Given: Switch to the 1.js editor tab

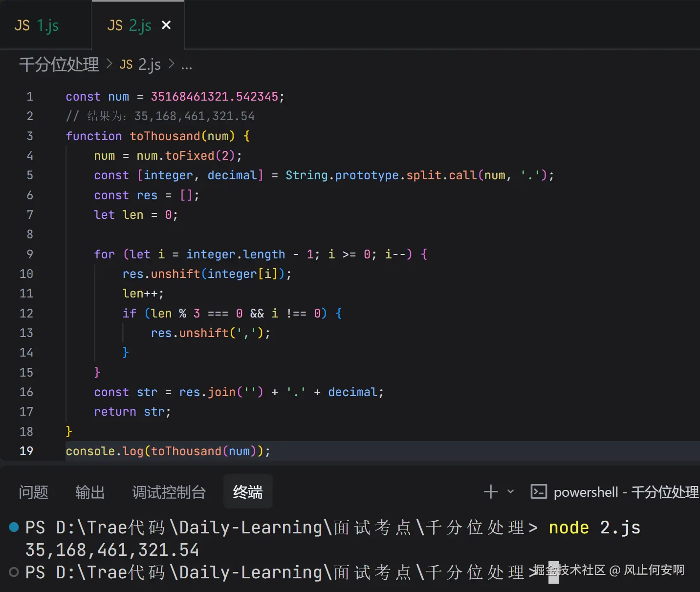Looking at the screenshot, I should (37, 25).
